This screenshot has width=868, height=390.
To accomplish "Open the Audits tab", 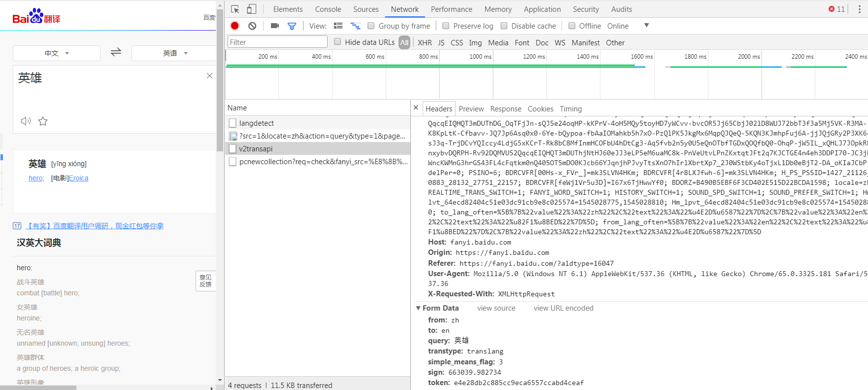I will point(622,9).
